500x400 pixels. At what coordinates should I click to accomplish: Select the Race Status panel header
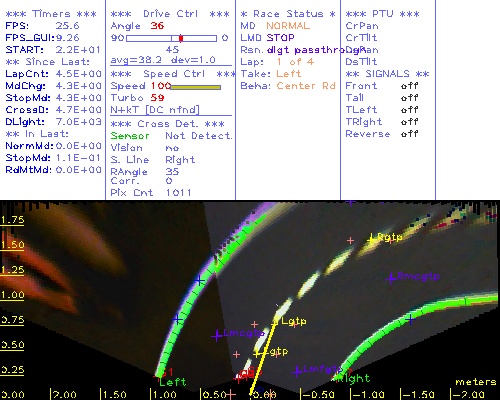point(288,14)
